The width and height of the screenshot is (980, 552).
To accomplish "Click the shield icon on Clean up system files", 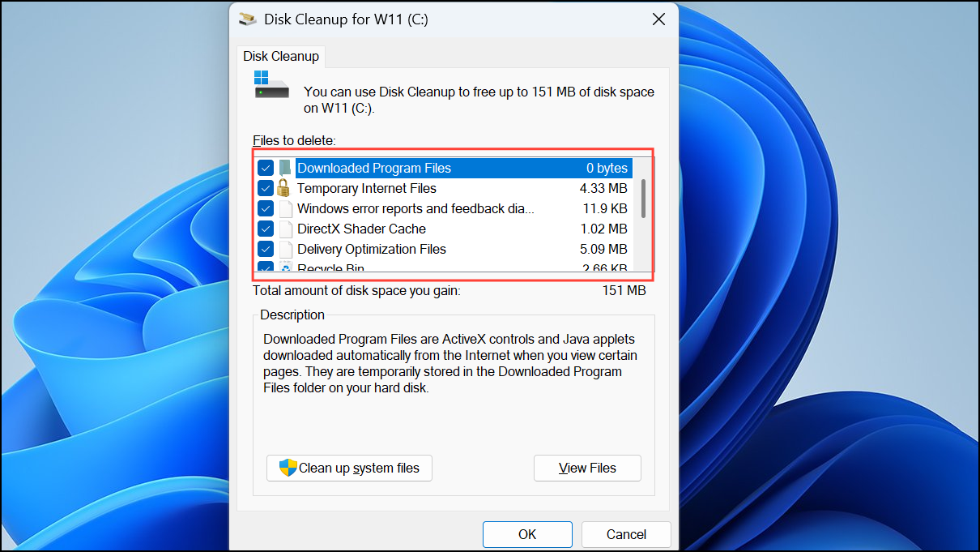I will [288, 468].
